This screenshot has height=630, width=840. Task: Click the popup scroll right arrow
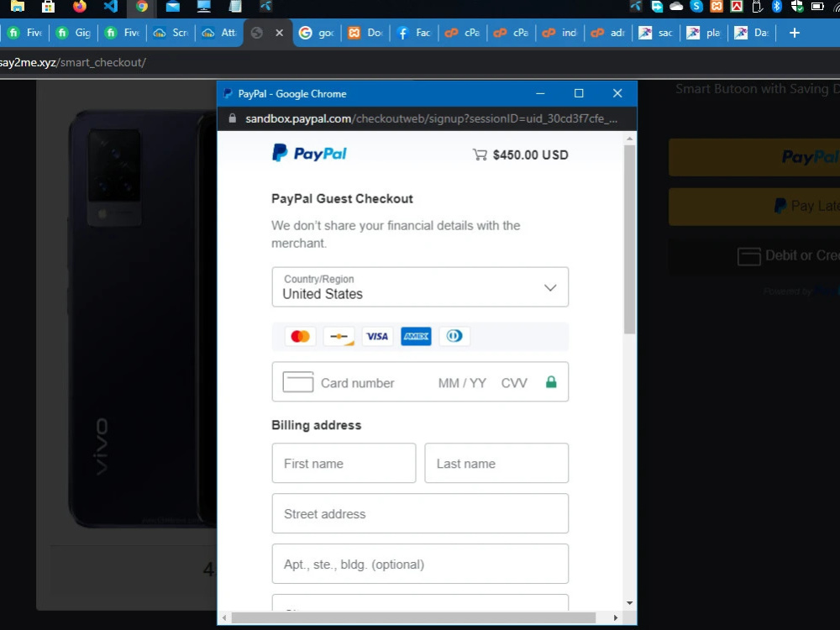(x=616, y=617)
